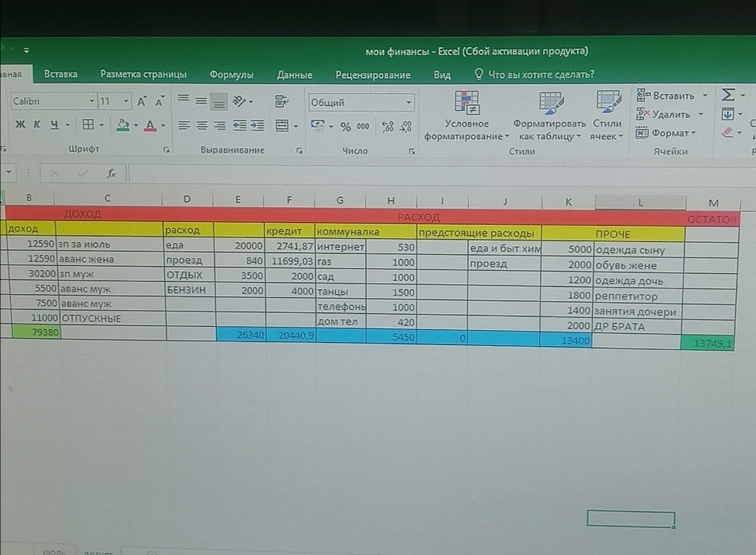This screenshot has width=756, height=555.
Task: Decrease font size icon
Action: point(160,101)
